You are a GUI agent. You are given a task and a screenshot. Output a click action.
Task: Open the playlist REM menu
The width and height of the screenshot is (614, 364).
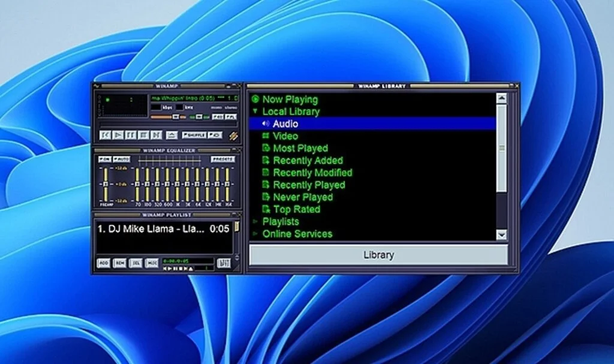[x=119, y=263]
